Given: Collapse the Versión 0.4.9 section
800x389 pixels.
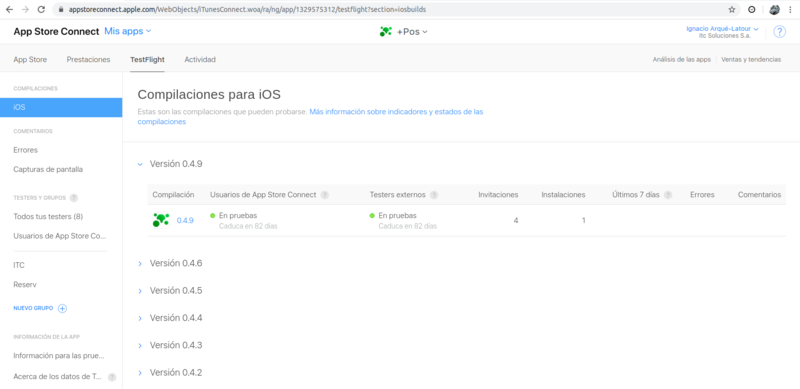Looking at the screenshot, I should coord(140,164).
